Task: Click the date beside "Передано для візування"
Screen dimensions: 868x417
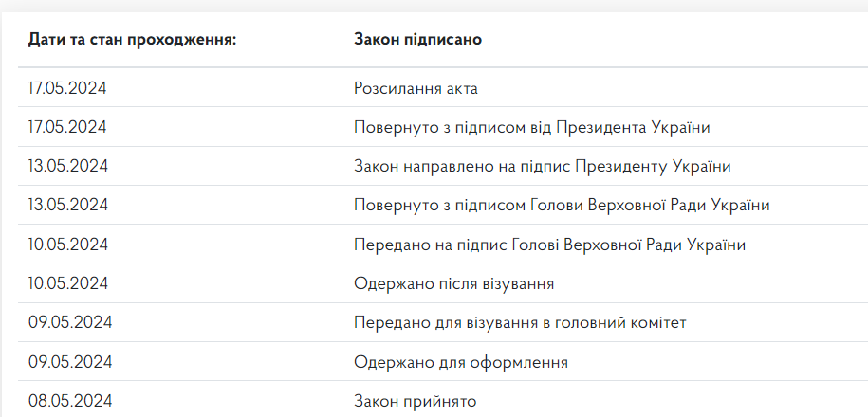Action: click(70, 322)
